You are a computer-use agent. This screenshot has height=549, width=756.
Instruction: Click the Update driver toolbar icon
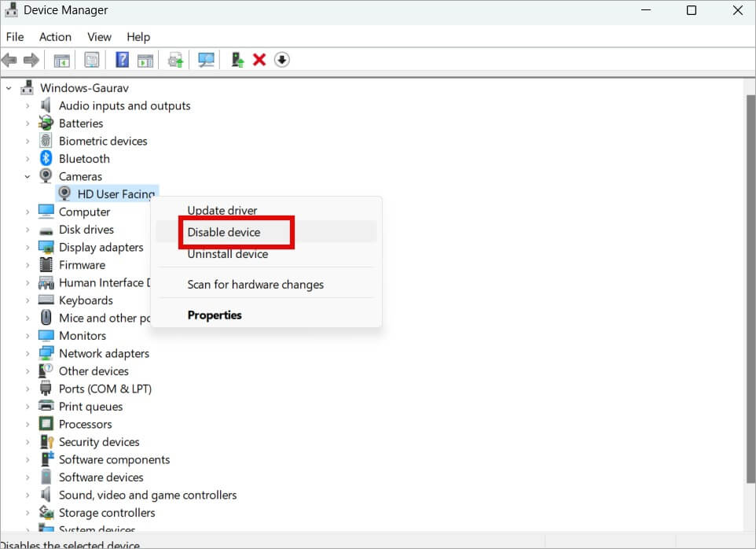pyautogui.click(x=176, y=60)
